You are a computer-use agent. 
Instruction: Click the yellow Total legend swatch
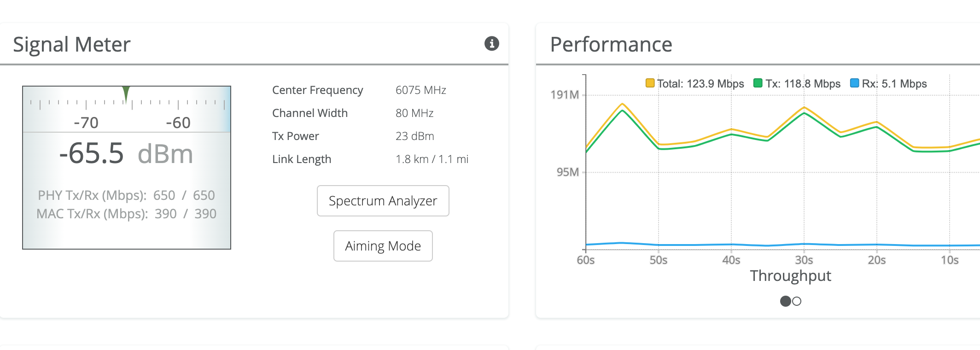pos(650,83)
